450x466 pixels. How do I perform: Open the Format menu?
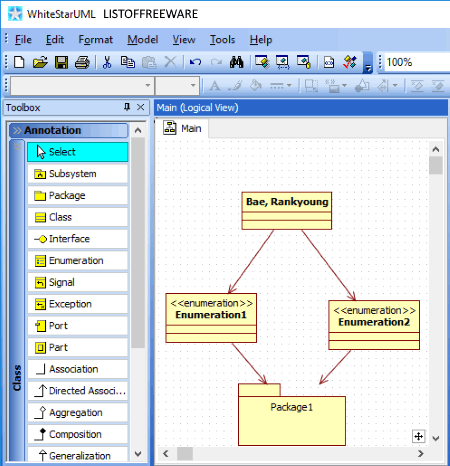pyautogui.click(x=95, y=40)
